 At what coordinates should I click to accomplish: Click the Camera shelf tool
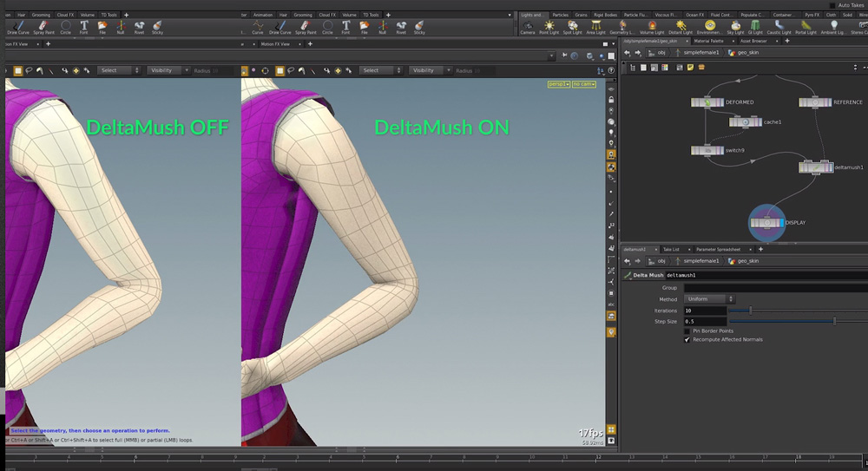click(x=528, y=28)
